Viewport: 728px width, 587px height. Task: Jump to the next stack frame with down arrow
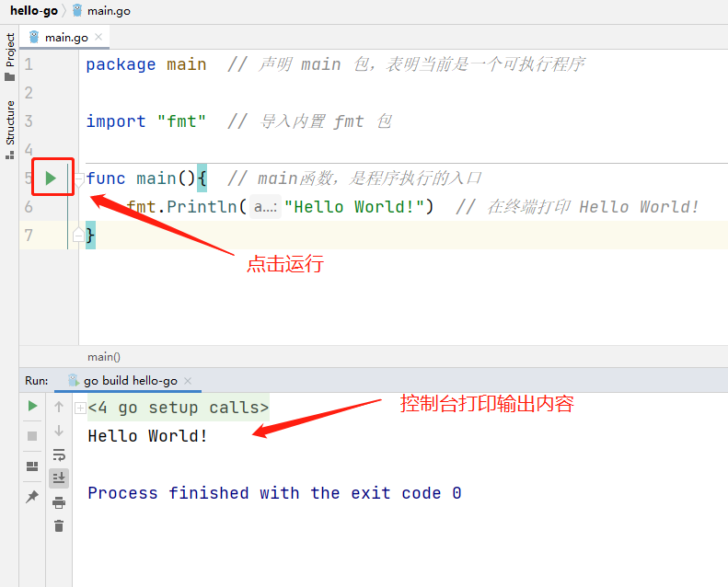59,431
